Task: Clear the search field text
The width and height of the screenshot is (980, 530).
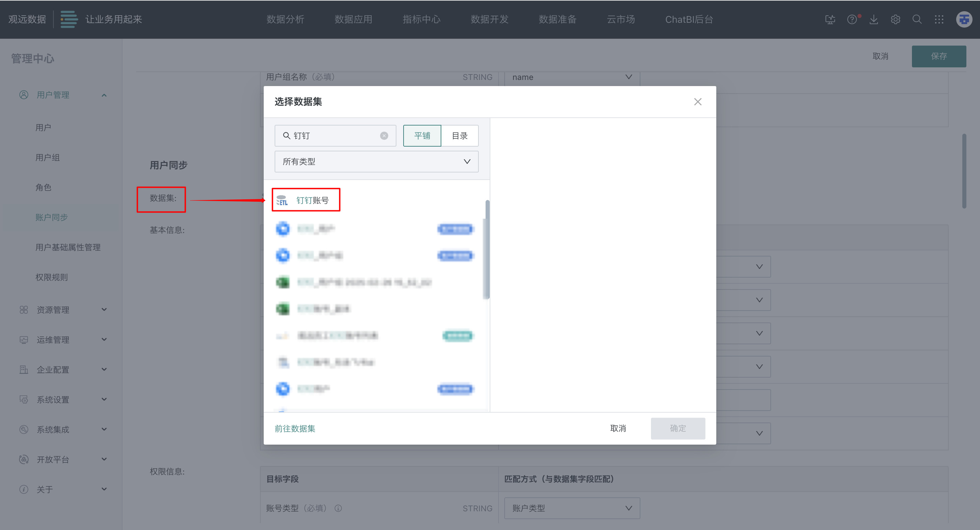Action: coord(384,136)
